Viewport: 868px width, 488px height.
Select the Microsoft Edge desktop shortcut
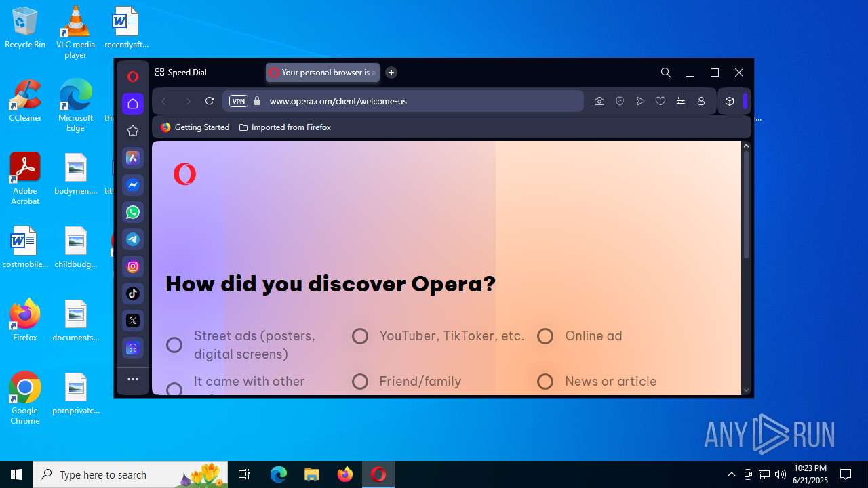point(75,106)
